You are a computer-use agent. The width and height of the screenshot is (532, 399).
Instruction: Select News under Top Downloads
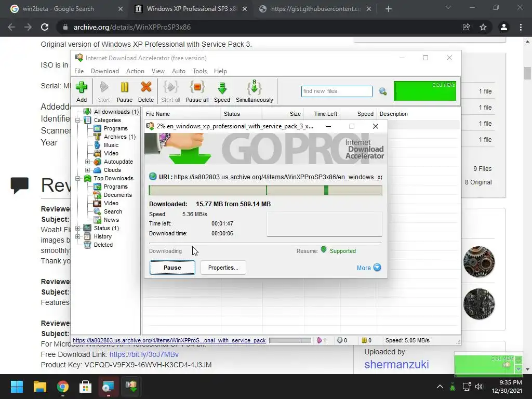[111, 220]
